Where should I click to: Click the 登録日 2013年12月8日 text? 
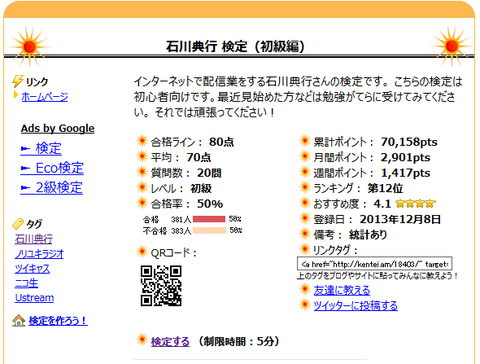click(x=377, y=219)
